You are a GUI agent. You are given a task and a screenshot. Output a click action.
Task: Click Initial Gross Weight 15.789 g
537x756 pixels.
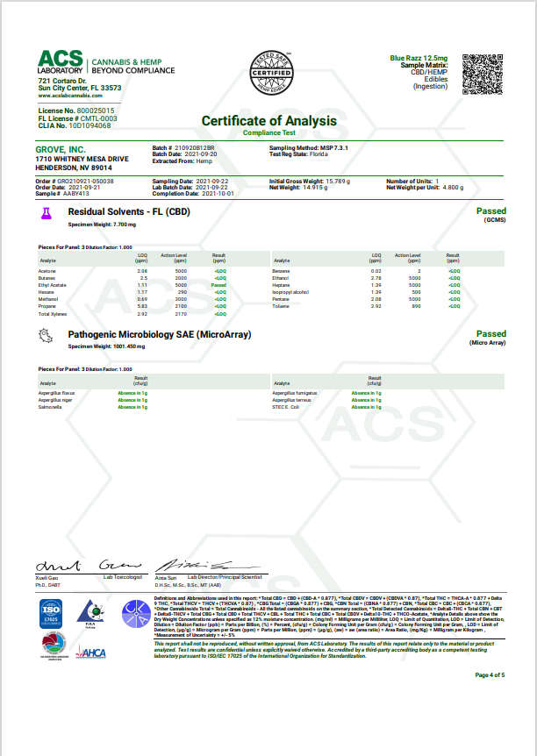point(310,182)
